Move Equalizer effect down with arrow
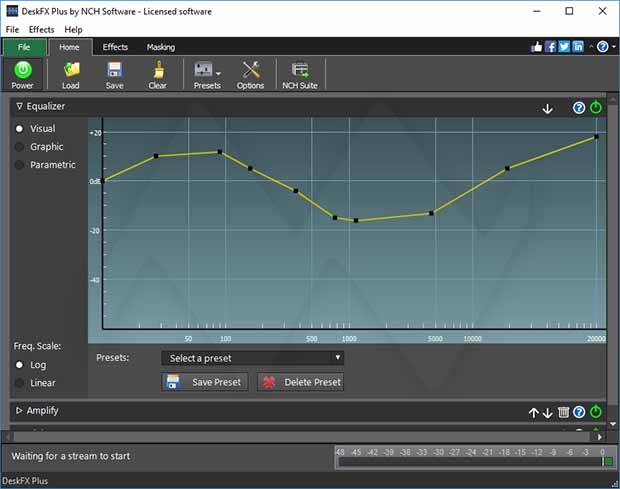 pyautogui.click(x=548, y=108)
